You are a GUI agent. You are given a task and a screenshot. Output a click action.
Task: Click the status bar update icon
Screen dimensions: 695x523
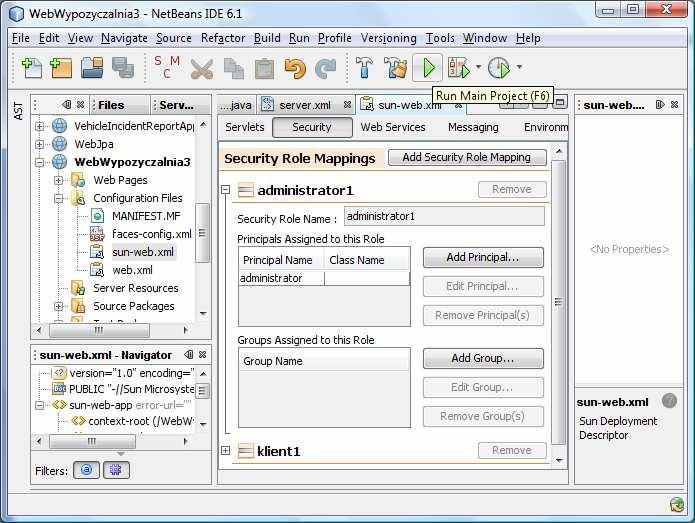(x=677, y=505)
